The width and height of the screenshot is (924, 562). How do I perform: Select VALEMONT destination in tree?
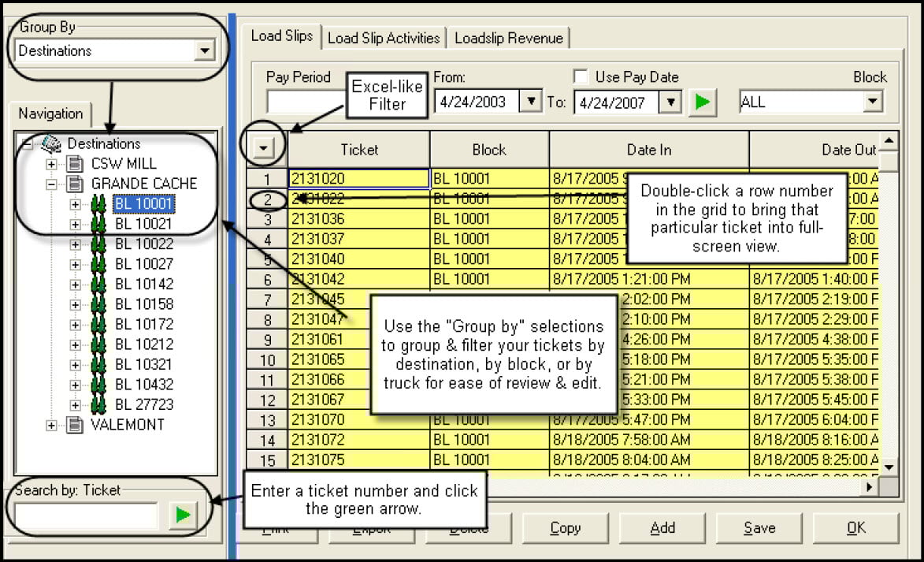[x=128, y=425]
